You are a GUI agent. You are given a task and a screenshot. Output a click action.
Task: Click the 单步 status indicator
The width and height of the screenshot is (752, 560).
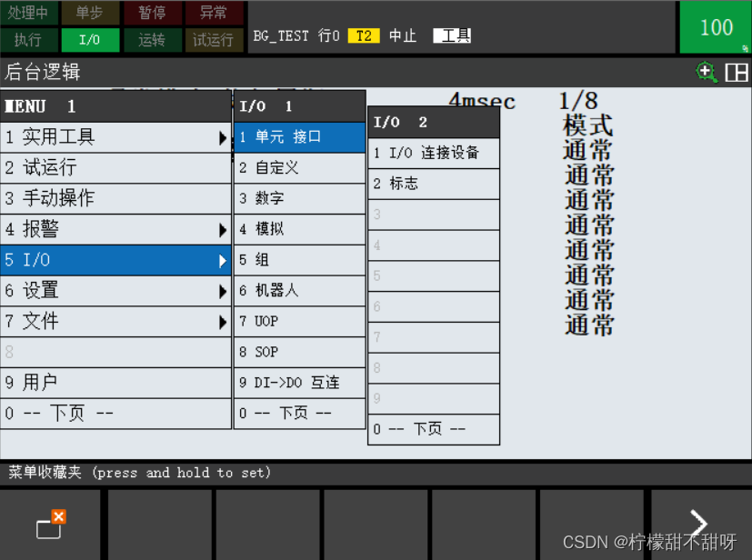click(90, 13)
